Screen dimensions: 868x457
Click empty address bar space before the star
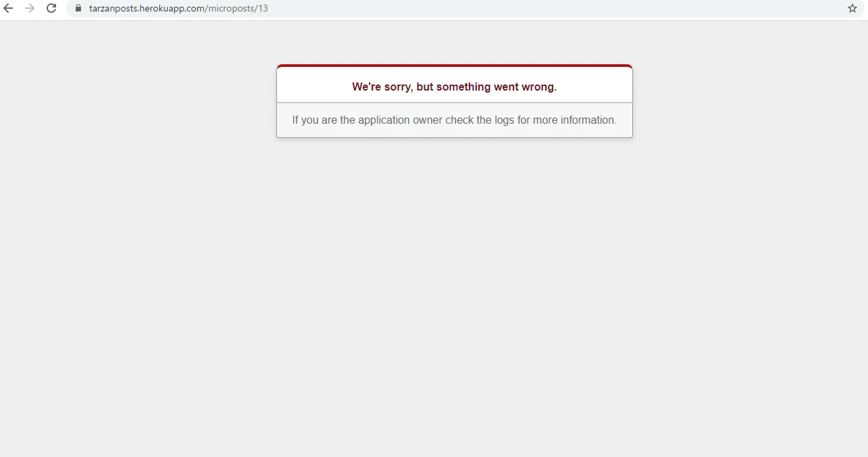point(554,8)
